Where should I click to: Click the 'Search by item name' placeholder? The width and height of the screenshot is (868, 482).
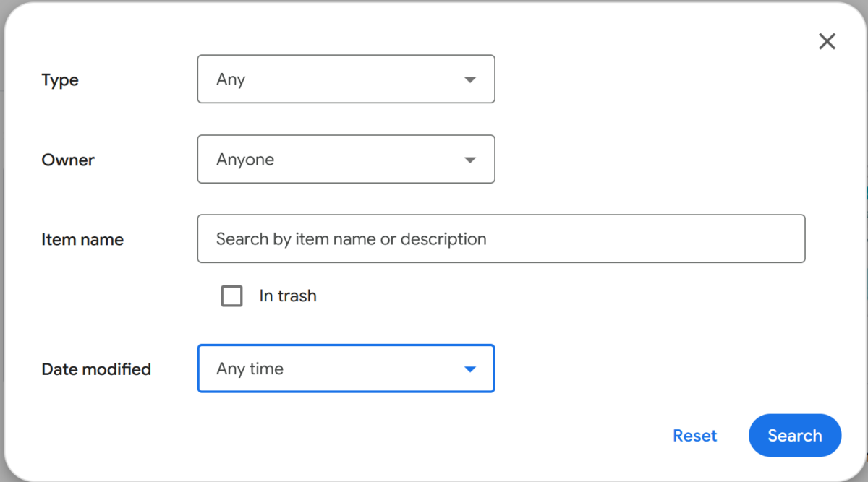click(351, 238)
